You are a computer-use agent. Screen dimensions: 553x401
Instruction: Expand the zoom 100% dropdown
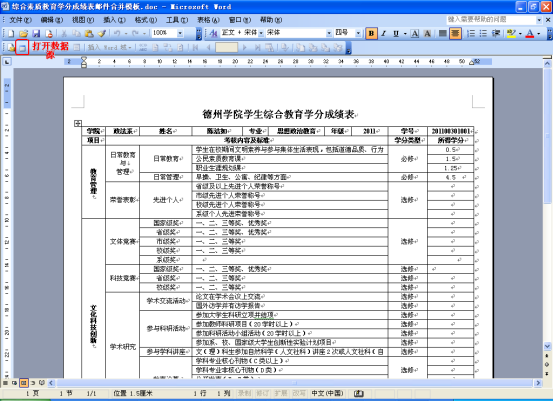point(180,34)
